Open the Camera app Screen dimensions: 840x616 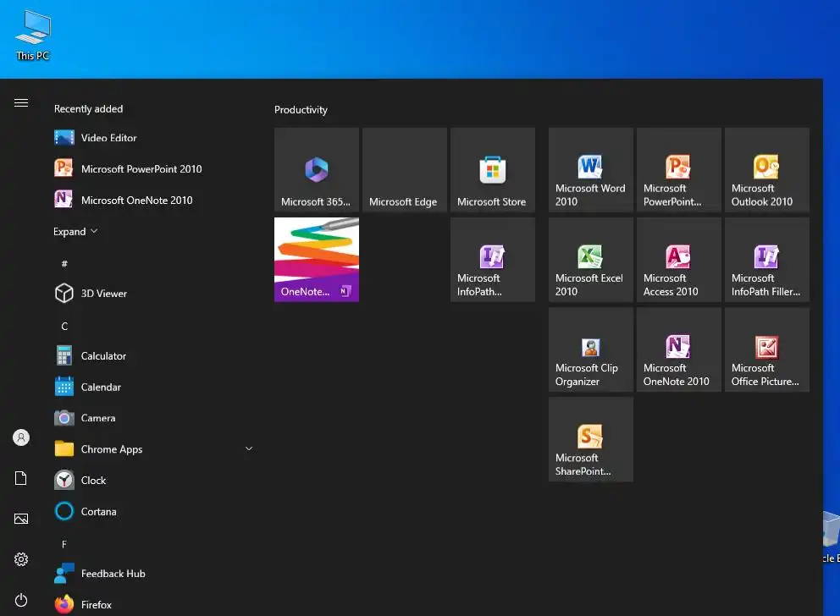tap(155, 418)
